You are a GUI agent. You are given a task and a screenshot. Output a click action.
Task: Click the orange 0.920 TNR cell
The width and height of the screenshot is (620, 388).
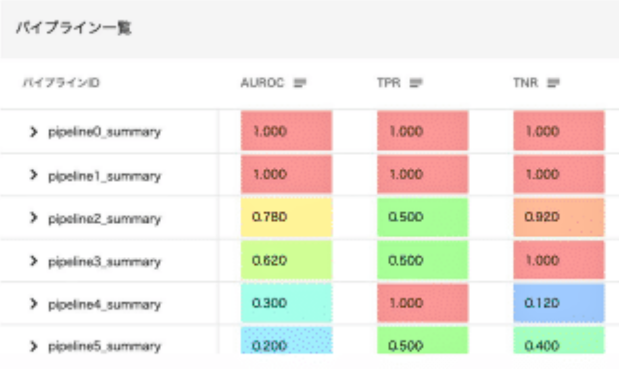point(559,217)
